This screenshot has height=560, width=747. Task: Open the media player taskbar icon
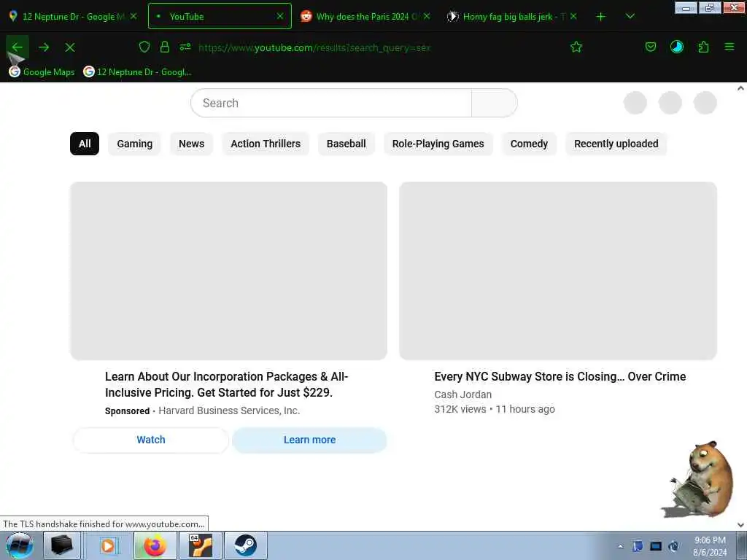pyautogui.click(x=108, y=545)
